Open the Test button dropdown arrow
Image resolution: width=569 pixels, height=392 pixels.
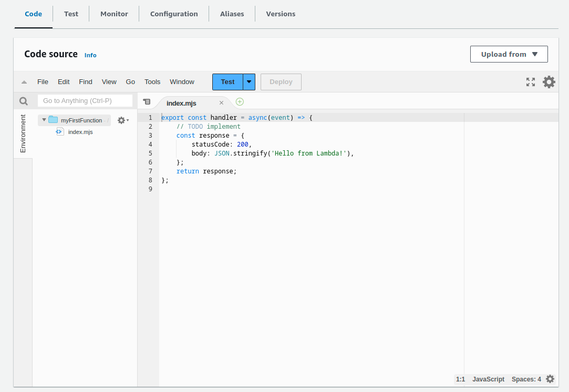249,82
